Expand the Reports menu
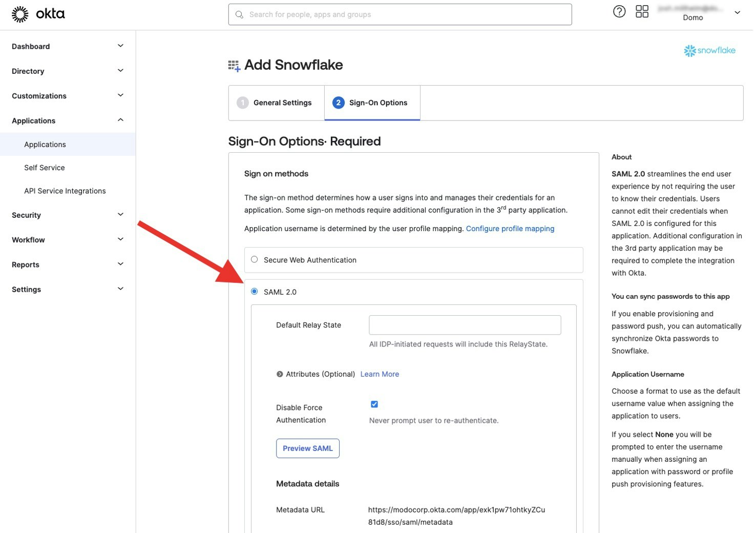The width and height of the screenshot is (756, 533). (68, 264)
